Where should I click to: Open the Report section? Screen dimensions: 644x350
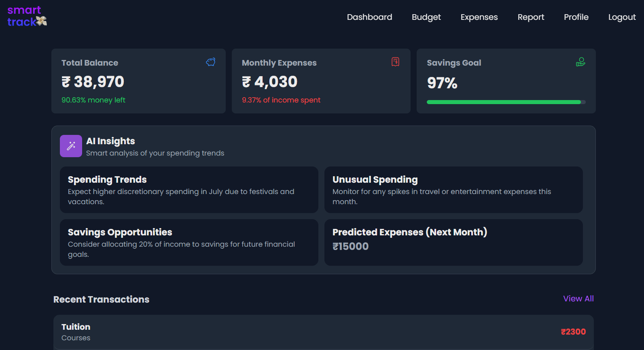pyautogui.click(x=531, y=17)
